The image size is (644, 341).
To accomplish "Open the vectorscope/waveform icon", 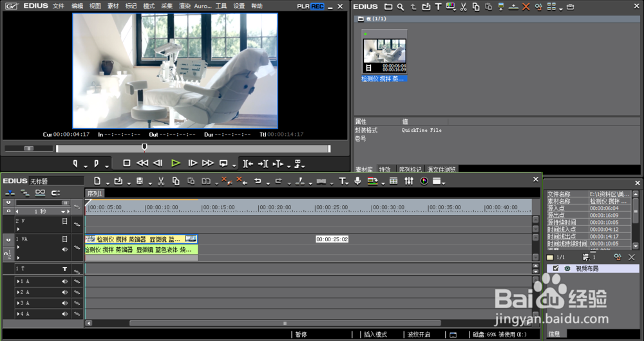I will coord(424,181).
